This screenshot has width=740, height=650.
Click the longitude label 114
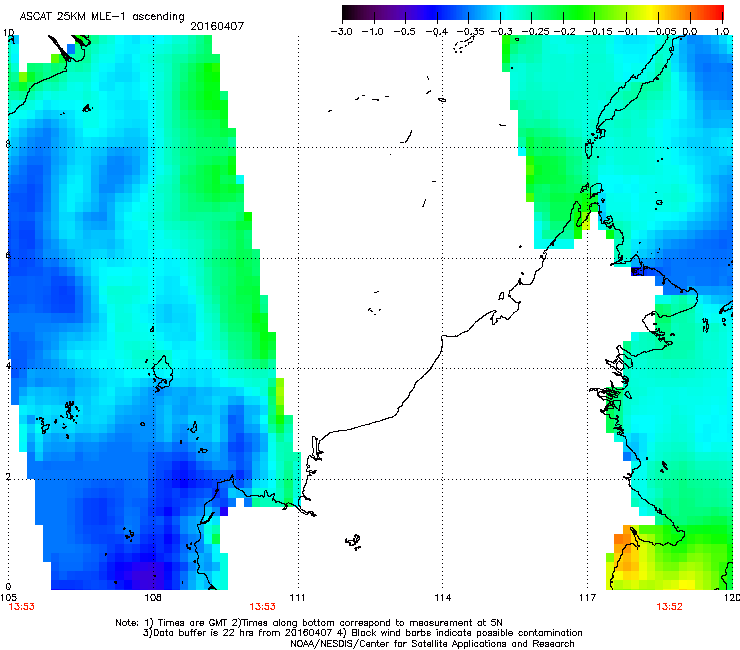[442, 598]
